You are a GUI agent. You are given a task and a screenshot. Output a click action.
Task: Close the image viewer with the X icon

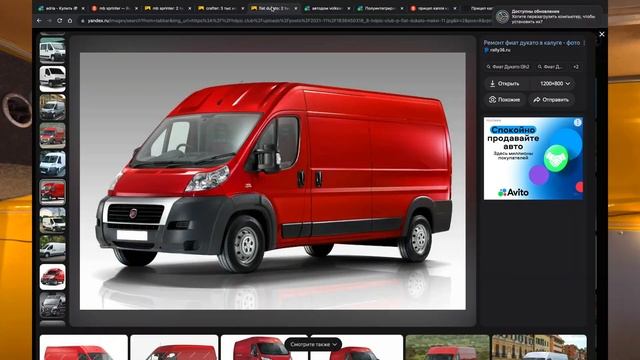[602, 34]
